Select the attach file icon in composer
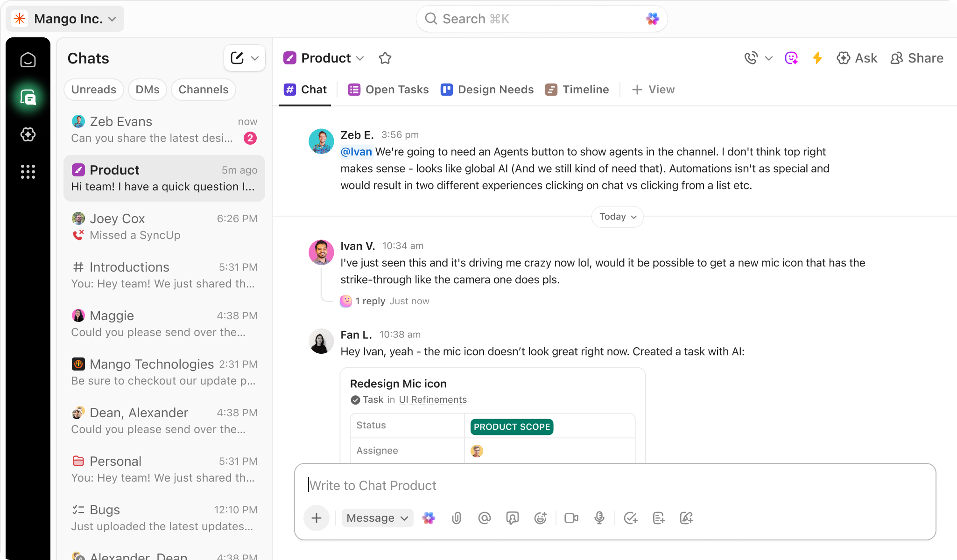 [457, 518]
